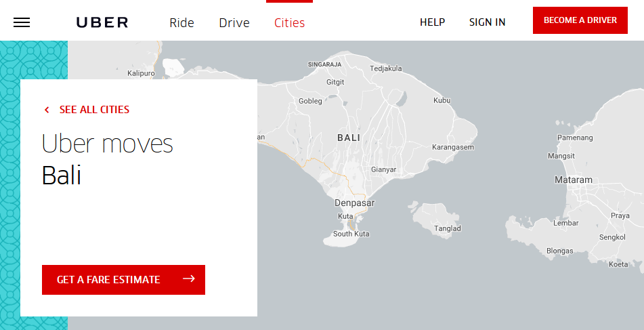Click the Denpasar label on the map
The image size is (644, 330).
coord(354,203)
